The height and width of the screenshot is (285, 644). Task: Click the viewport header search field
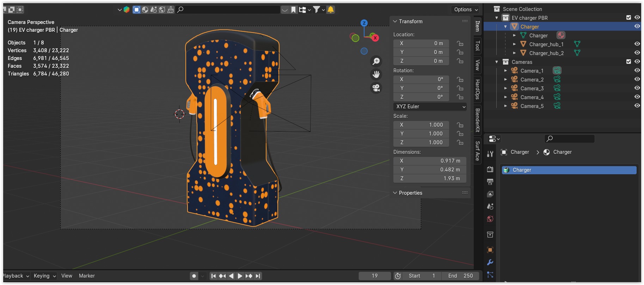tap(228, 10)
